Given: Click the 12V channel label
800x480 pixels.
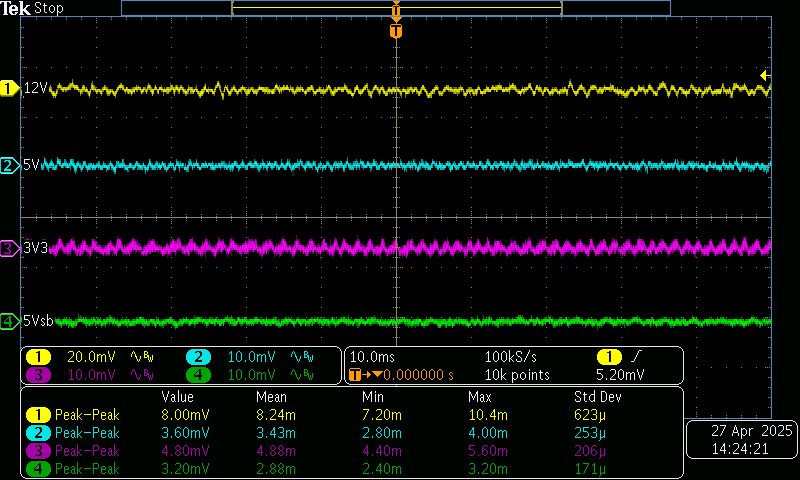Looking at the screenshot, I should 36,88.
